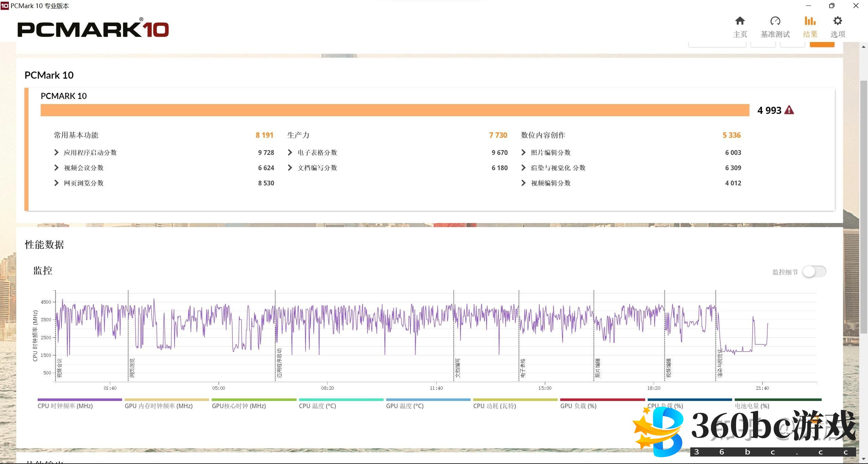Click the 网页浏览 marker in the chart
The width and height of the screenshot is (868, 464).
(x=132, y=368)
